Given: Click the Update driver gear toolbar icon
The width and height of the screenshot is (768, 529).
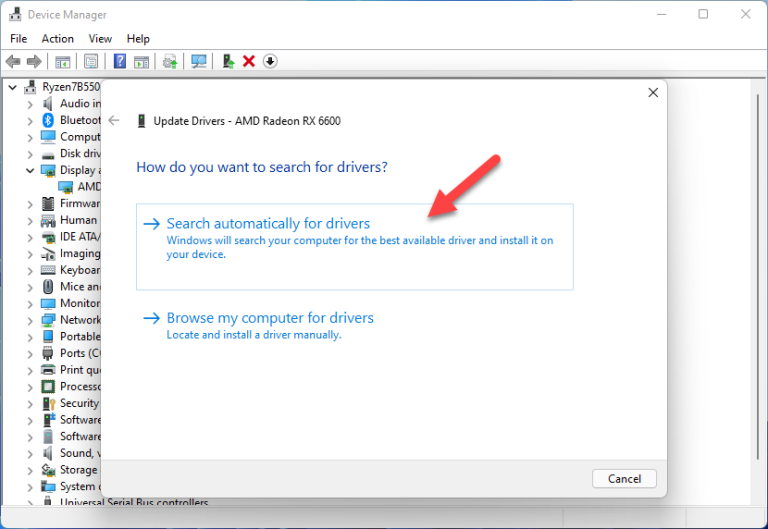Looking at the screenshot, I should point(170,62).
